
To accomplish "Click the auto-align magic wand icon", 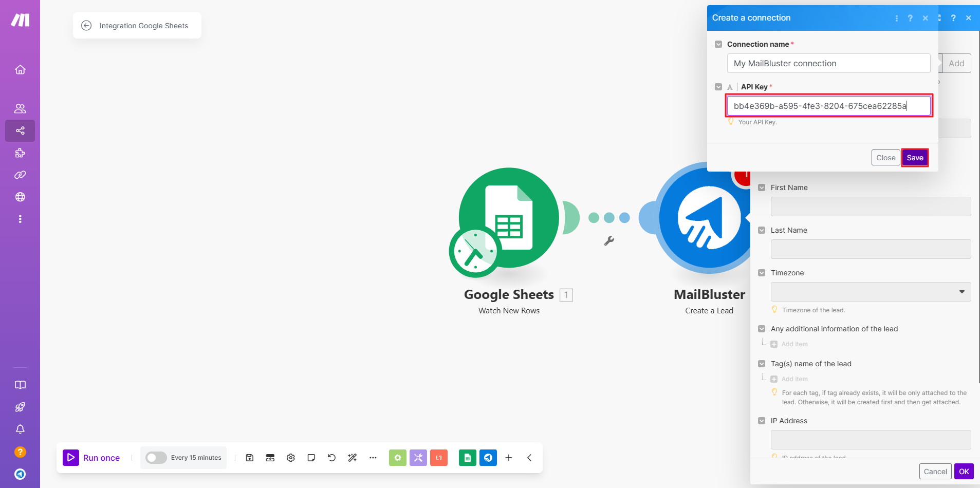I will point(353,458).
